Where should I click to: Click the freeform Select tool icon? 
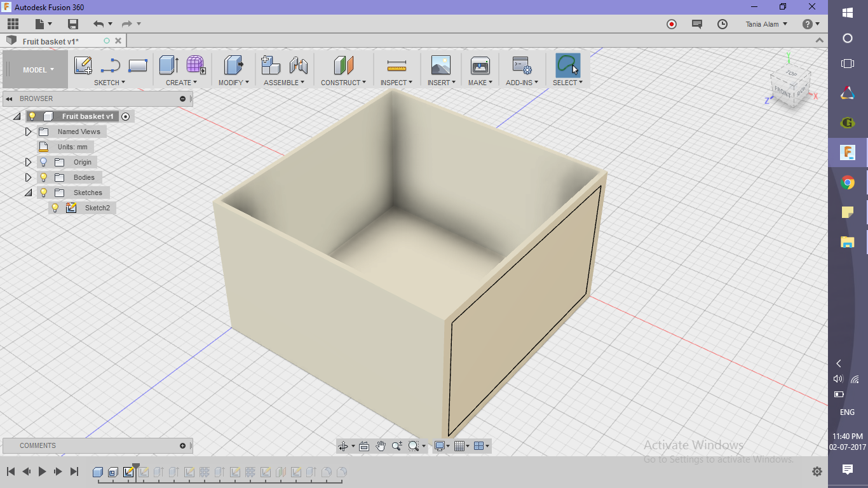point(567,65)
